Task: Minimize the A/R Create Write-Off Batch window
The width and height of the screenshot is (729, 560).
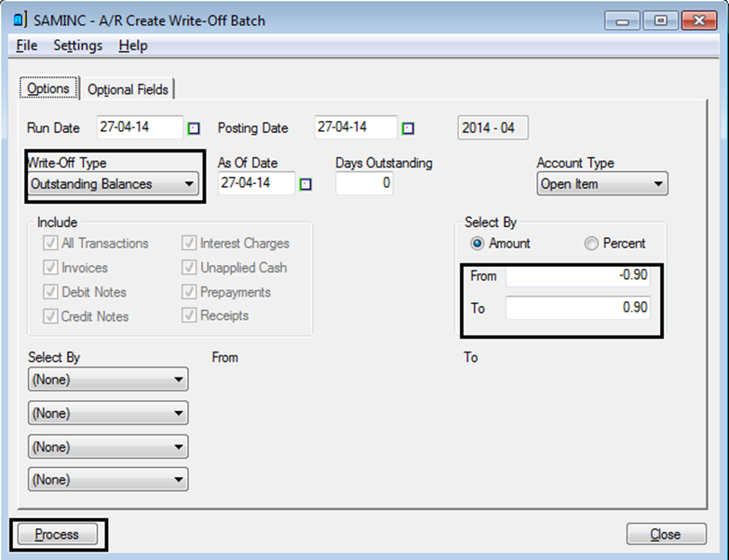Action: [x=623, y=21]
